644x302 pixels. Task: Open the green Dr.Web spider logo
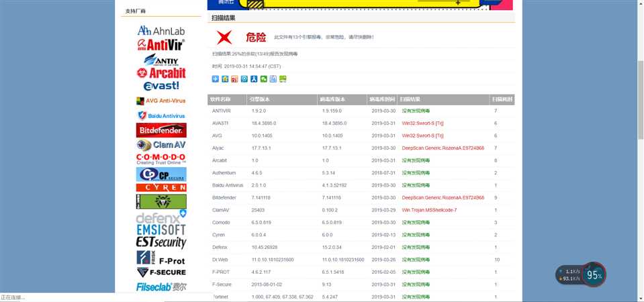click(161, 201)
